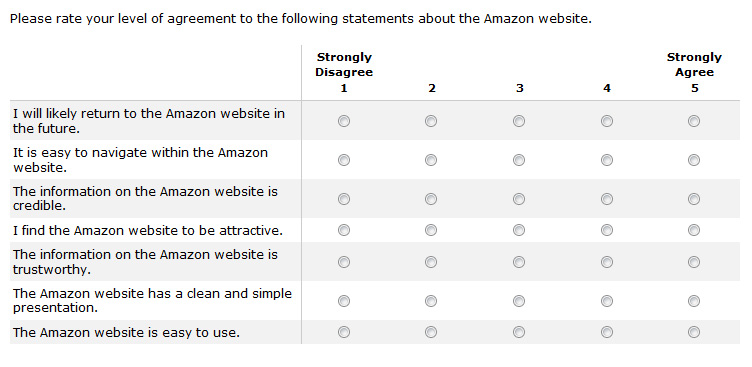
Task: Mark rating 5 for information is credible
Action: pyautogui.click(x=693, y=199)
